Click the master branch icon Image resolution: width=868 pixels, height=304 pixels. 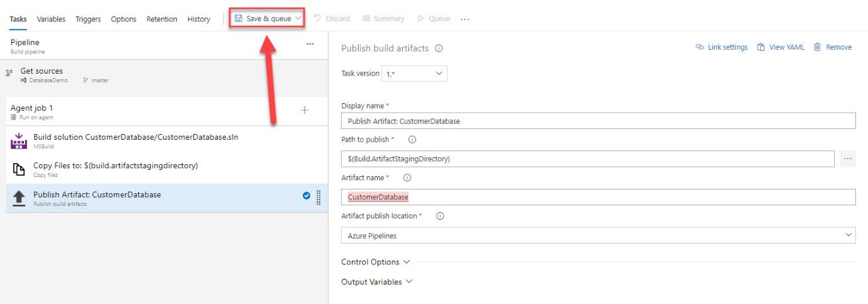click(x=86, y=81)
